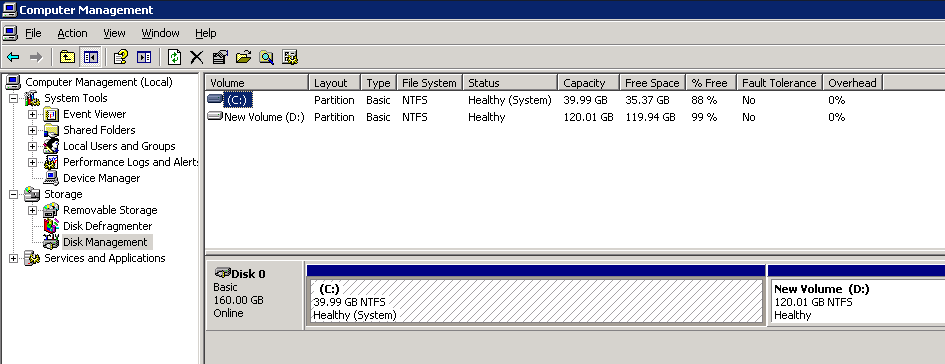The image size is (945, 364).
Task: Select the Disk Defragmenter label in tree
Action: (x=107, y=226)
